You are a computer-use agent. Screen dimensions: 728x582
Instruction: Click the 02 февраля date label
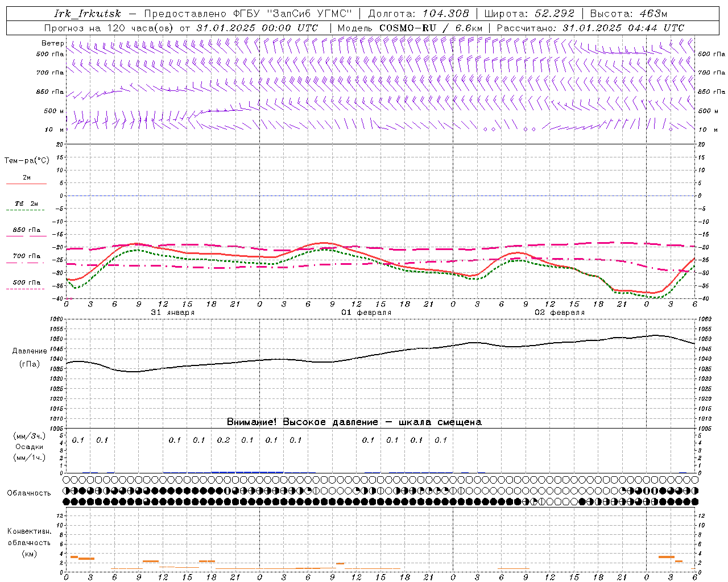559,313
